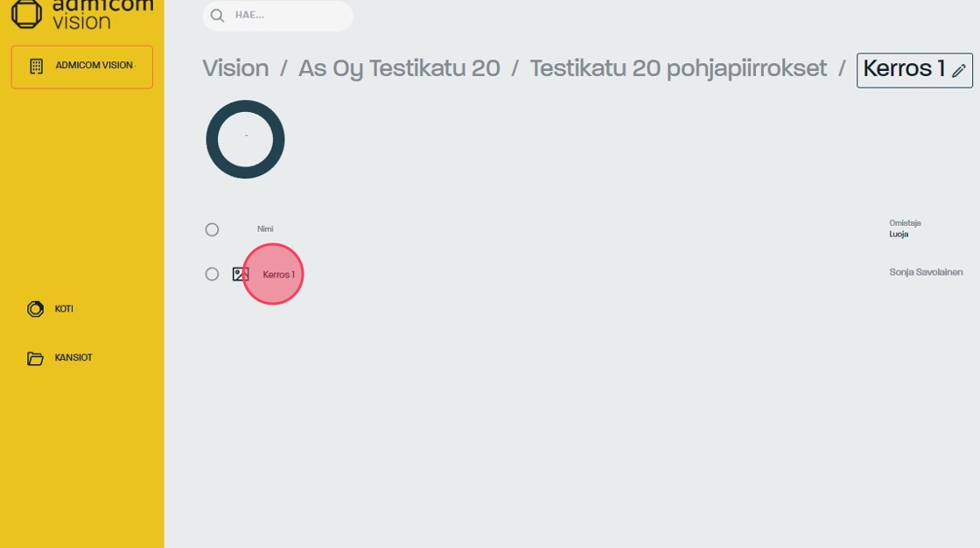Click the Kerros 1 title in the breadcrumb
This screenshot has width=980, height=548.
click(904, 69)
